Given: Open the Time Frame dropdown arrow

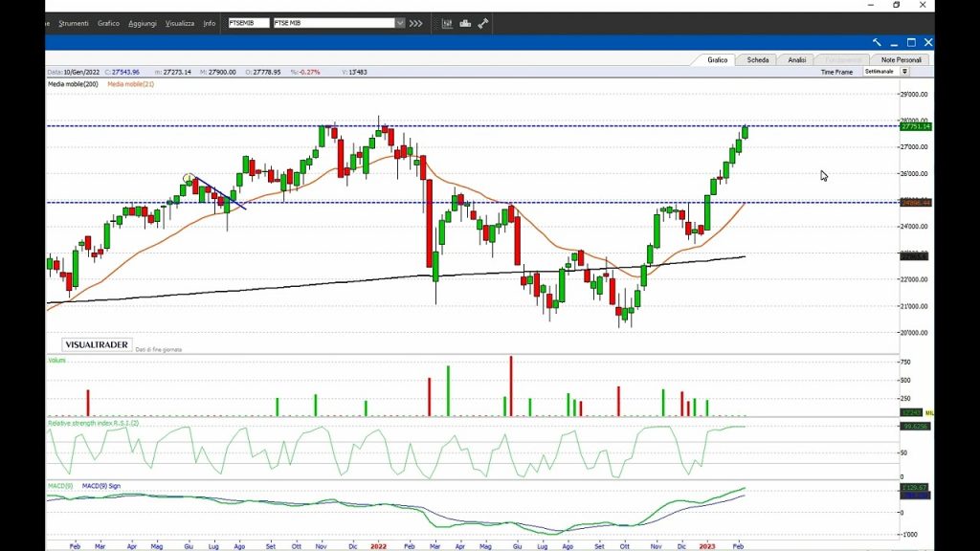Looking at the screenshot, I should click(x=904, y=72).
